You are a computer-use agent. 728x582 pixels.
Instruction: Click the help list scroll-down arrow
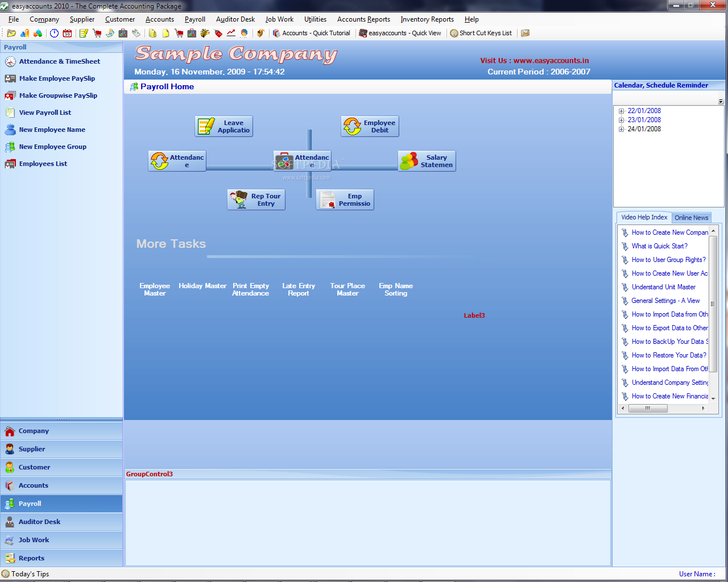tap(713, 399)
